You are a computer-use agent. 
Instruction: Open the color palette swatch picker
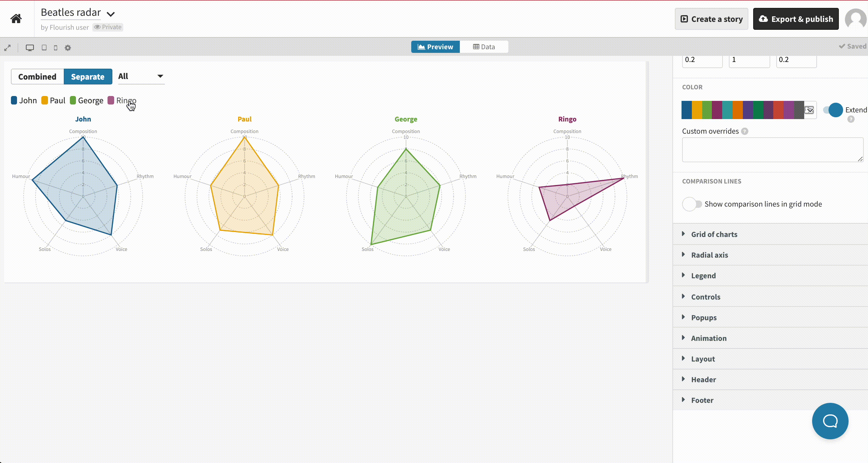[809, 110]
